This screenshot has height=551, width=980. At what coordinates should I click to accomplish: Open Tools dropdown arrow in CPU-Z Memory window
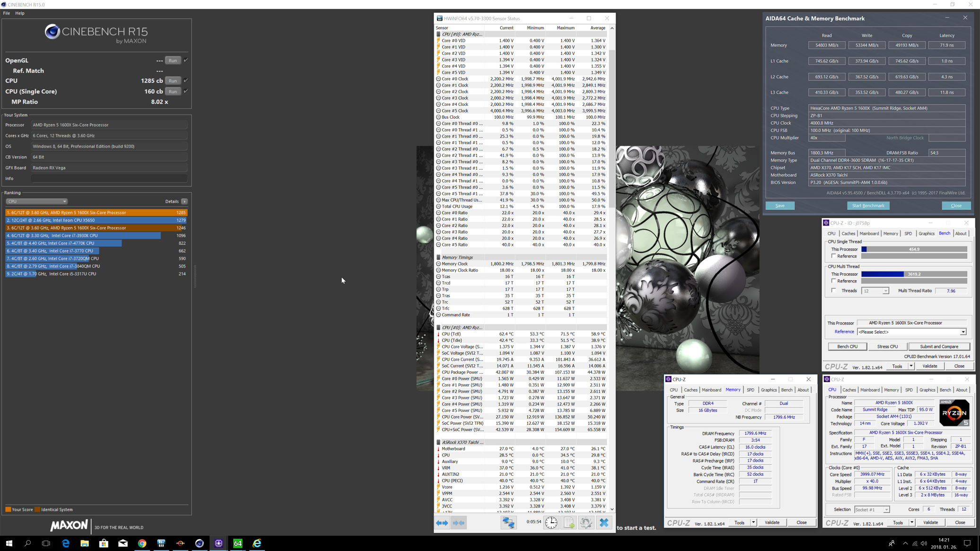tap(753, 523)
